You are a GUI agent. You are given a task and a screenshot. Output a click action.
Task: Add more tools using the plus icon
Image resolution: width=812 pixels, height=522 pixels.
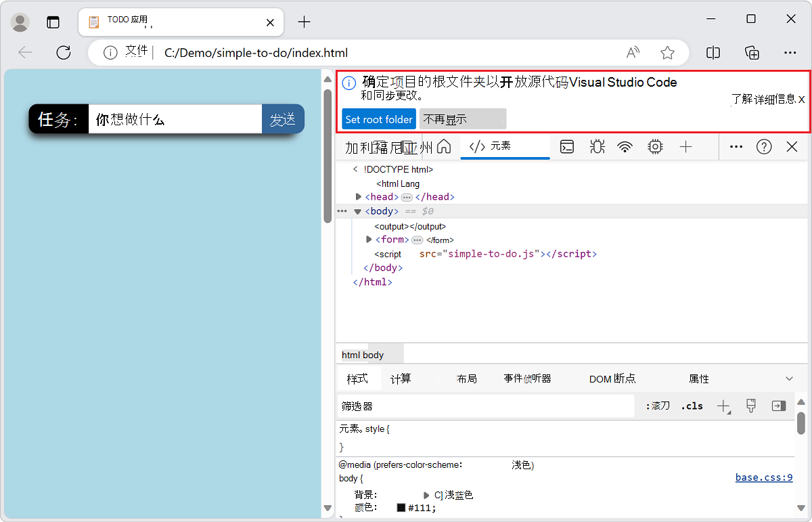685,146
